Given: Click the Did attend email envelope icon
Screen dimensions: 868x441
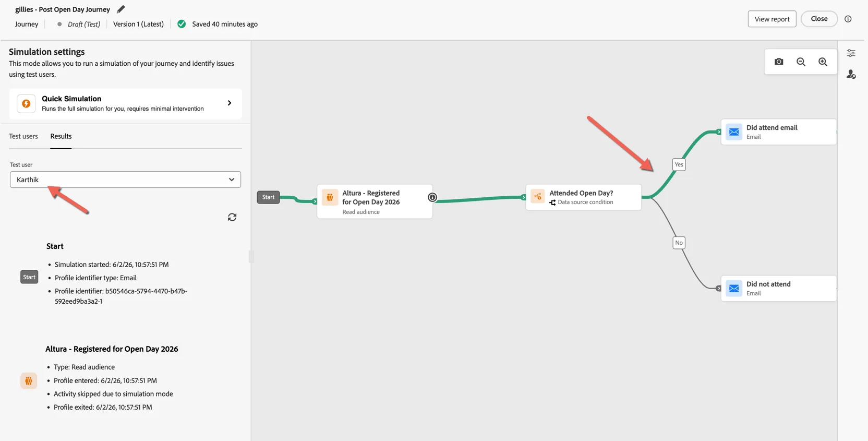Looking at the screenshot, I should 734,132.
